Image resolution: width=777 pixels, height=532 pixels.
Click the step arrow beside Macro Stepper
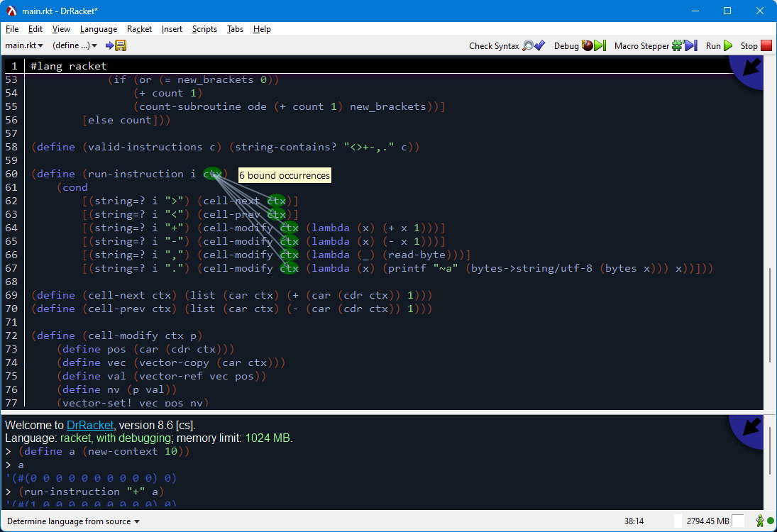689,45
